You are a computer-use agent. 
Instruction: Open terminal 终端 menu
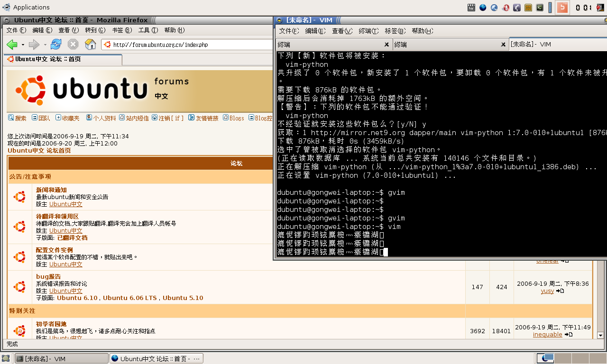pos(368,31)
